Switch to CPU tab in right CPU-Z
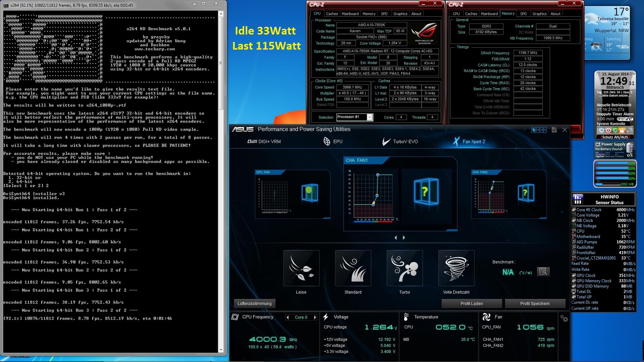The width and height of the screenshot is (644, 362). pyautogui.click(x=456, y=14)
